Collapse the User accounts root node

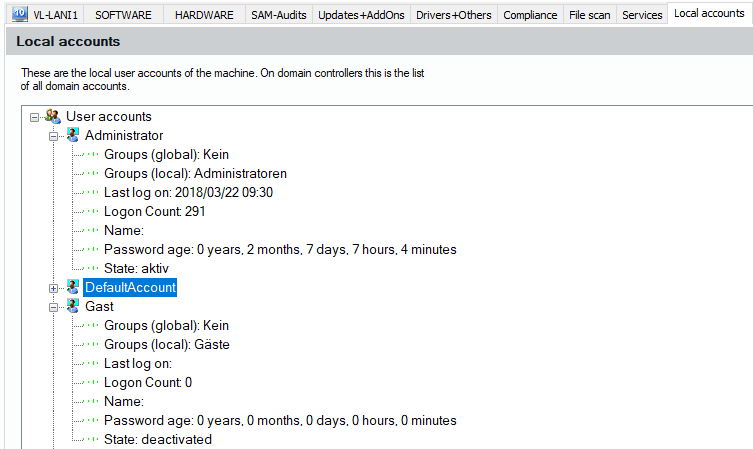[x=35, y=117]
